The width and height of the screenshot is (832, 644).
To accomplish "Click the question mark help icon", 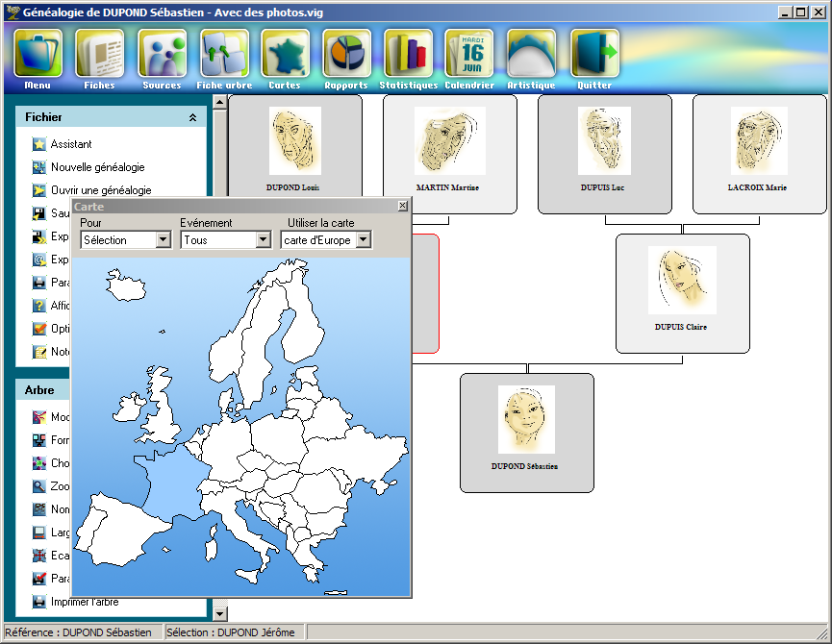I will coord(39,306).
